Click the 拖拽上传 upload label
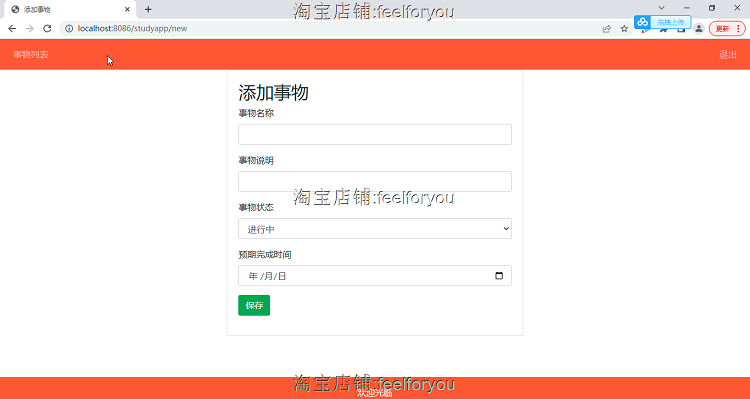 pyautogui.click(x=671, y=22)
